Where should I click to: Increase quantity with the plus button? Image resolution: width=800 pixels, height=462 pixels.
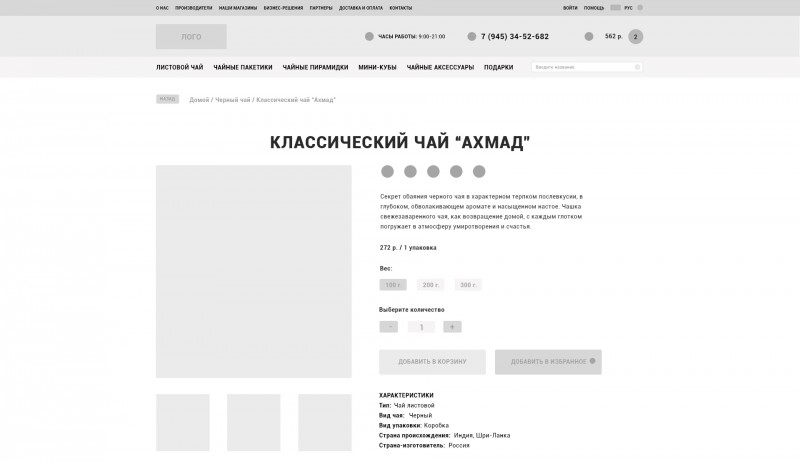coord(452,327)
